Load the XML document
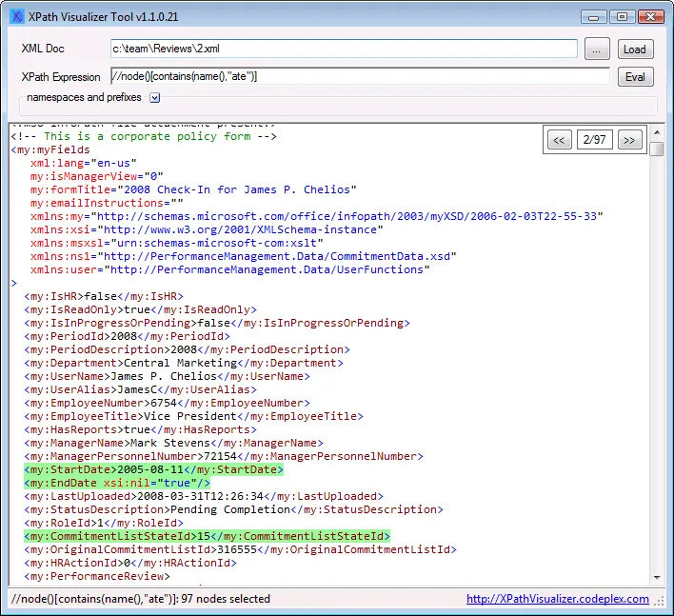 635,49
